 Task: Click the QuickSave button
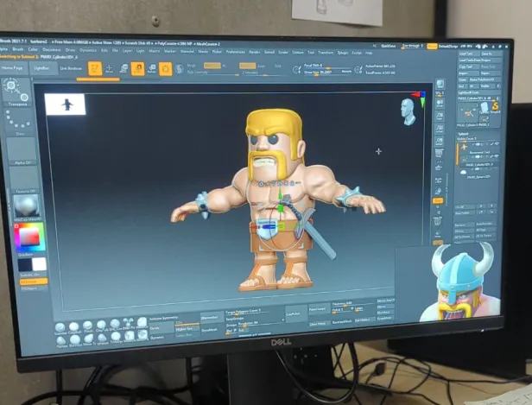coord(388,46)
